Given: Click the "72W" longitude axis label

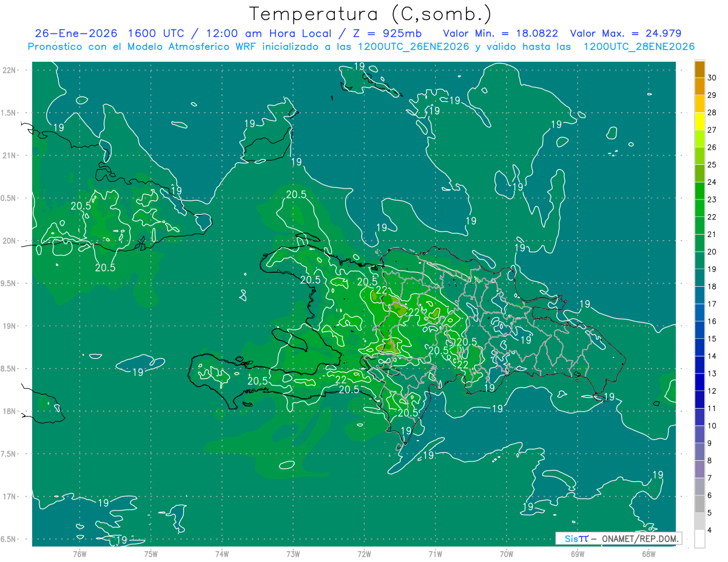Looking at the screenshot, I should [365, 554].
